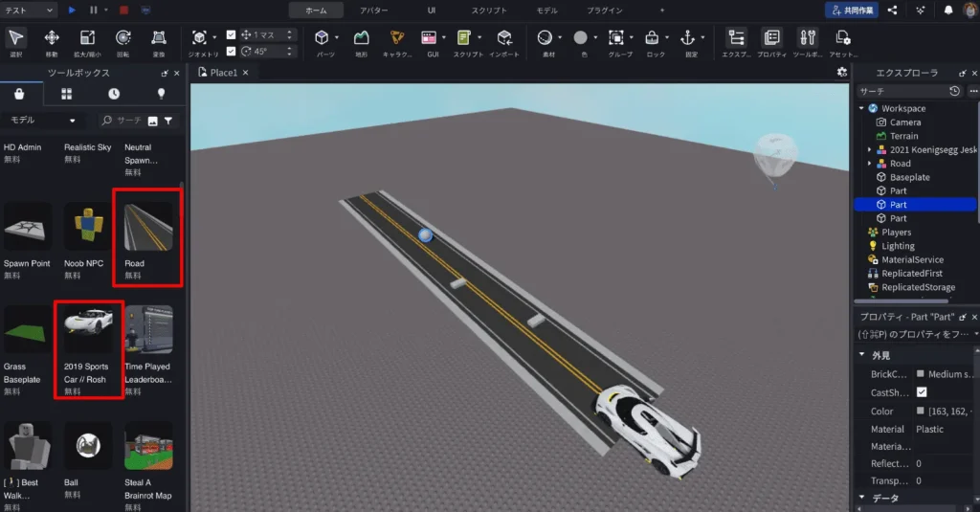Open the モデル category dropdown in Toolbox
Viewport: 980px width, 512px height.
pyautogui.click(x=42, y=121)
